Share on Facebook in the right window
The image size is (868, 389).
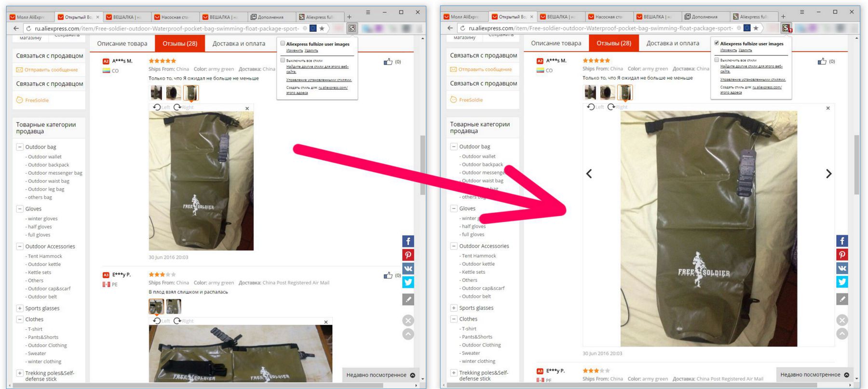coord(842,241)
